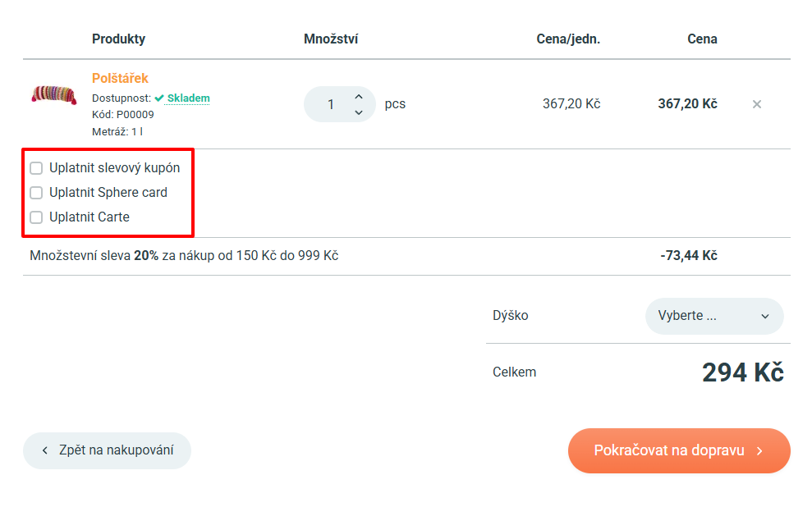This screenshot has width=812, height=507.
Task: Click the green Skladem availability checkmark
Action: [x=159, y=98]
